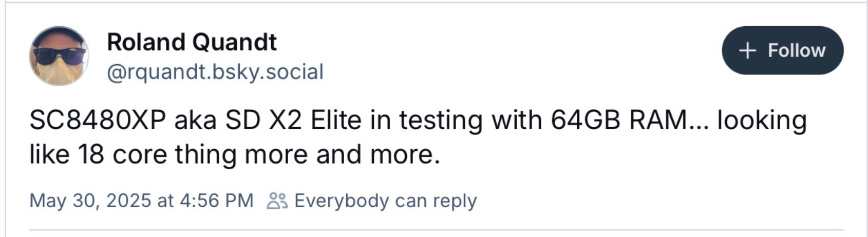Click the word "thing" in the post
This screenshot has width=868, height=237.
(x=206, y=154)
